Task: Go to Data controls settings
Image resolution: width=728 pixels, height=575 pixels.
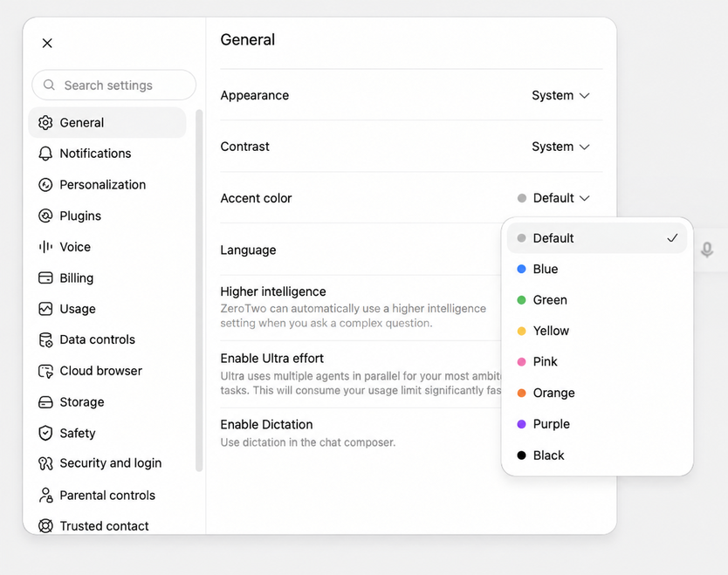Action: pyautogui.click(x=107, y=339)
